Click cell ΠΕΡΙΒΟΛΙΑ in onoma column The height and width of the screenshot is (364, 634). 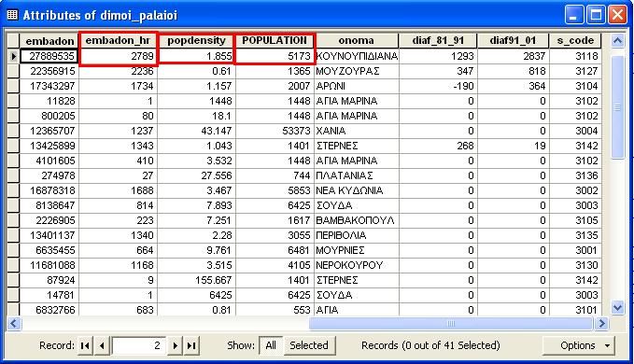click(x=357, y=235)
